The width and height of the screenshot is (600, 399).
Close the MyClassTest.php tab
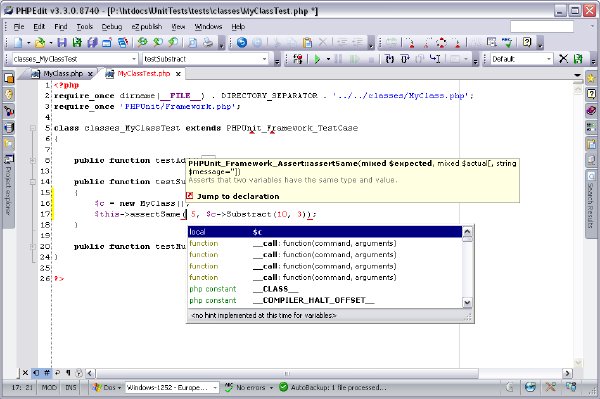click(178, 74)
